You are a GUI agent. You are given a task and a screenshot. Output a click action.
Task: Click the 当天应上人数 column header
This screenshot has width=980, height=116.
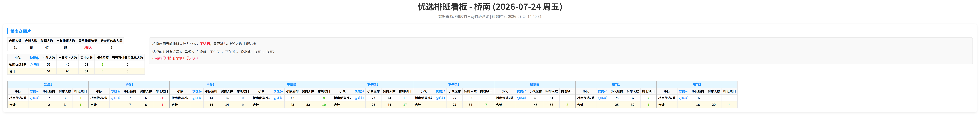click(68, 58)
